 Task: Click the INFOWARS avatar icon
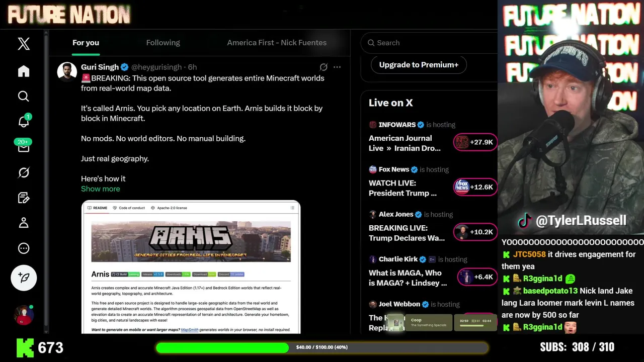click(373, 125)
